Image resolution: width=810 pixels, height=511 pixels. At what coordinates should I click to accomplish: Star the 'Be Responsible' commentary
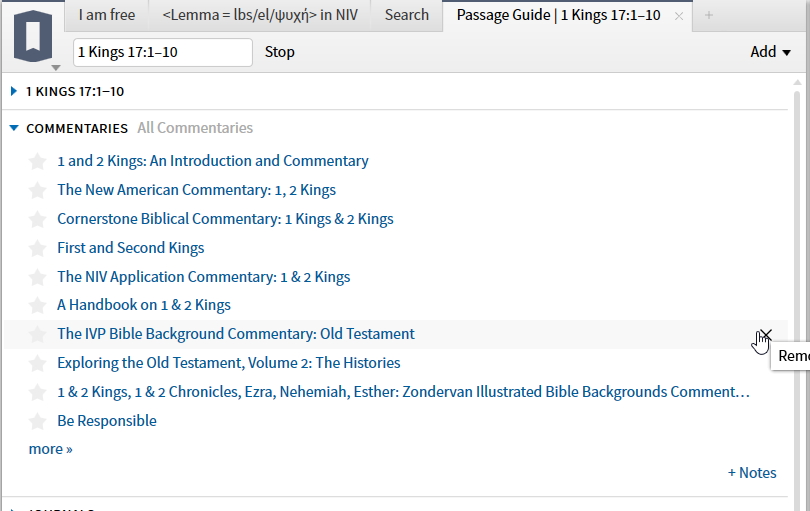coord(38,421)
